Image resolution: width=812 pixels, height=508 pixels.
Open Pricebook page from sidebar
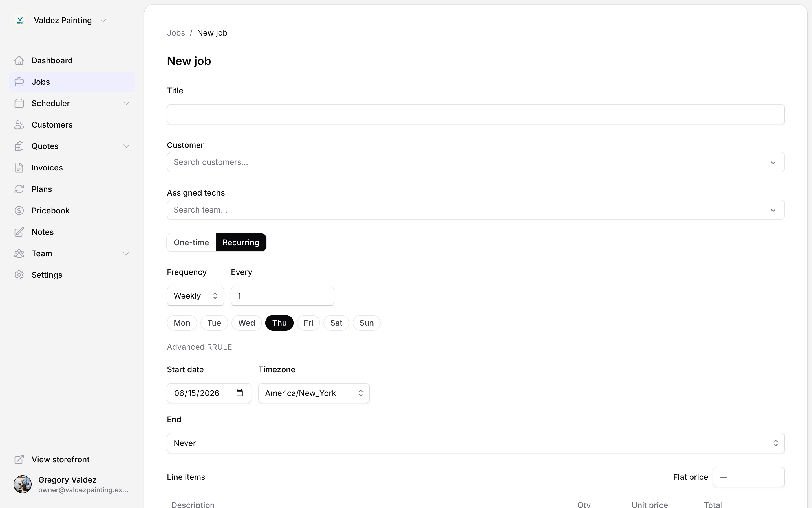[x=72, y=211]
